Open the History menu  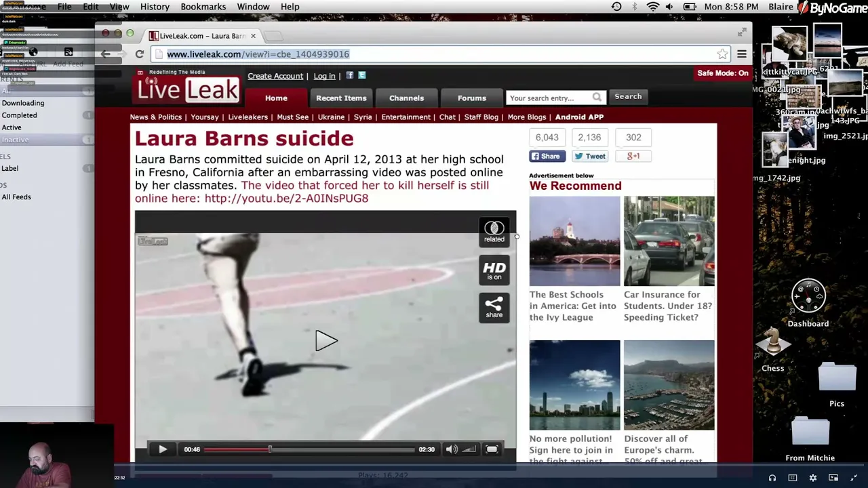click(x=155, y=7)
